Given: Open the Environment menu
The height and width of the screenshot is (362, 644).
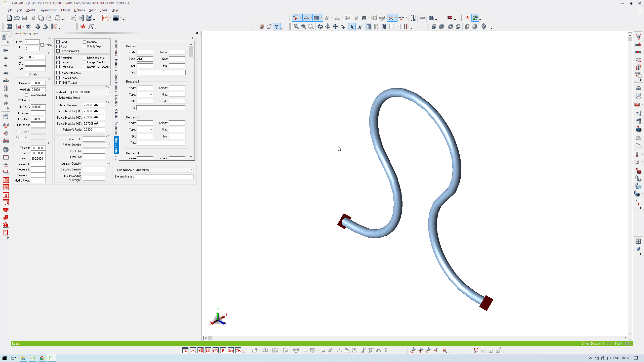Looking at the screenshot, I should (48, 10).
